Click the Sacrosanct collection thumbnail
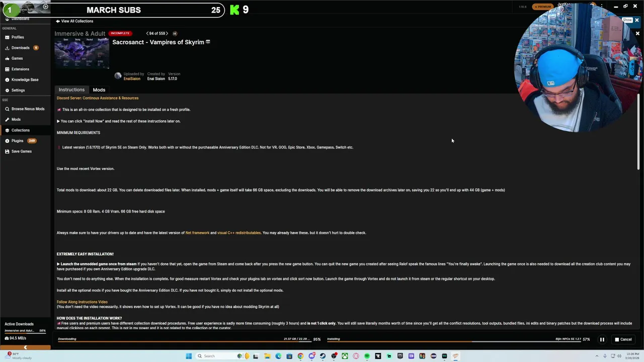Image resolution: width=644 pixels, height=362 pixels. pyautogui.click(x=82, y=53)
